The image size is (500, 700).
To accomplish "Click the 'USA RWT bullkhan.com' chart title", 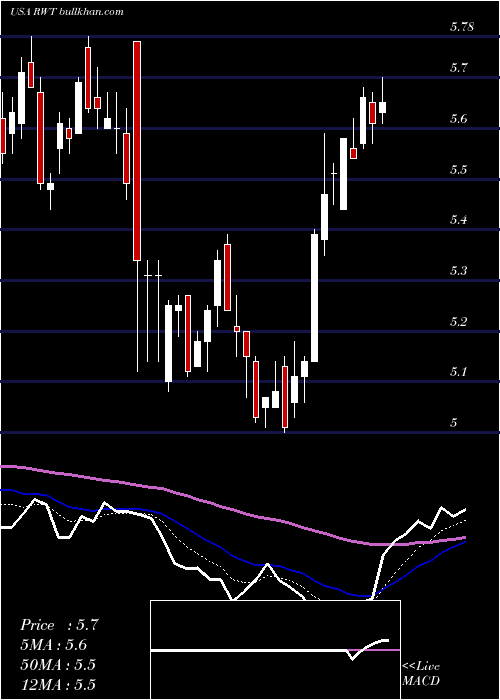I will click(x=67, y=12).
